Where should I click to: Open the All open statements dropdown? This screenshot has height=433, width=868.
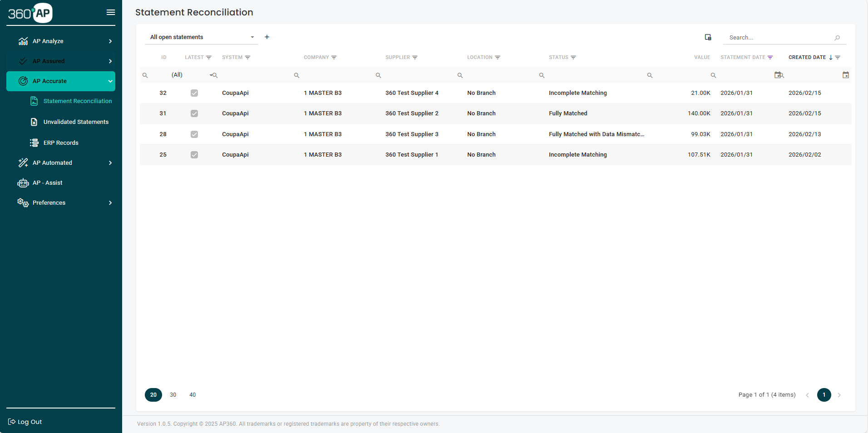[252, 37]
